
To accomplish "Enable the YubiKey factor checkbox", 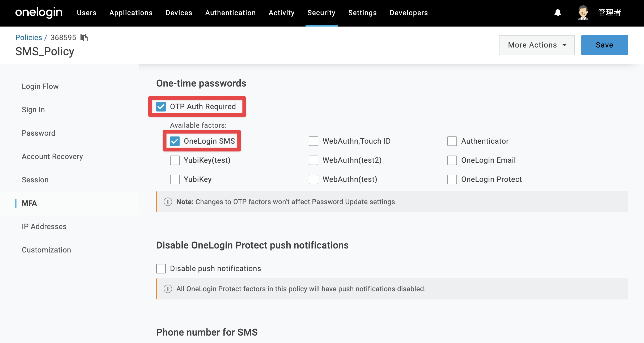I will pos(175,179).
